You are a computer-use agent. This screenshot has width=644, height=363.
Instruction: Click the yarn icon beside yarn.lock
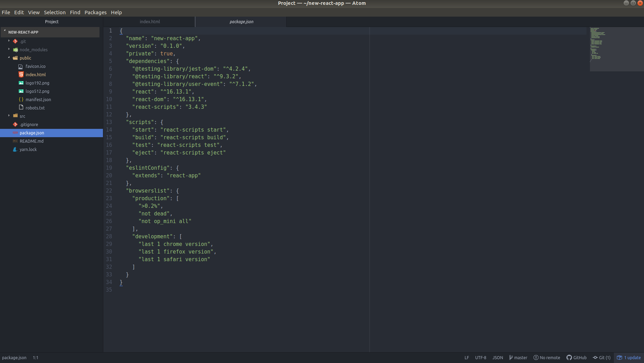[15, 149]
